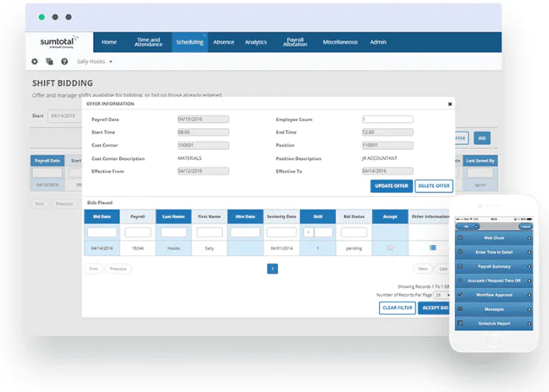Screen dimensions: 549x392
Task: Click the Employee Count input field
Action: (387, 120)
